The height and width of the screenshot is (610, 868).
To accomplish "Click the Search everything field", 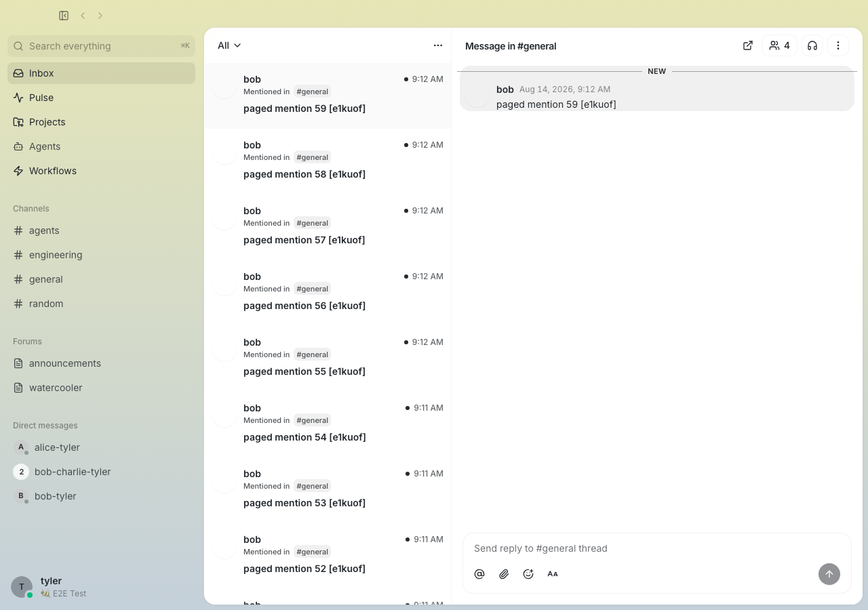I will [x=101, y=46].
